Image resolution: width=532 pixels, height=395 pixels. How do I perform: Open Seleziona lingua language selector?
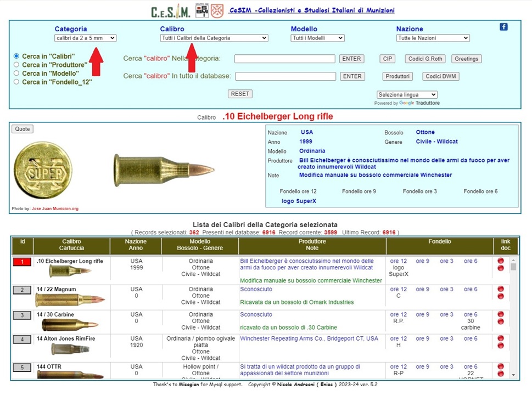click(407, 94)
